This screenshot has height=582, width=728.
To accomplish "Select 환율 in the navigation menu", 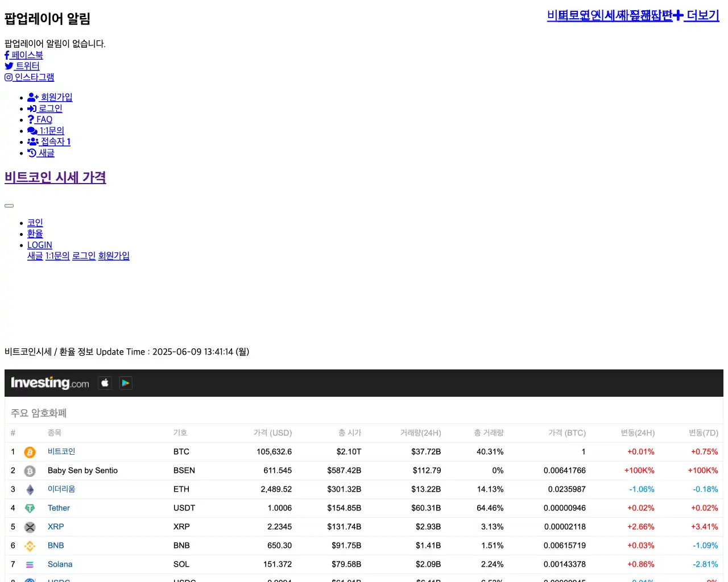I will click(x=35, y=234).
